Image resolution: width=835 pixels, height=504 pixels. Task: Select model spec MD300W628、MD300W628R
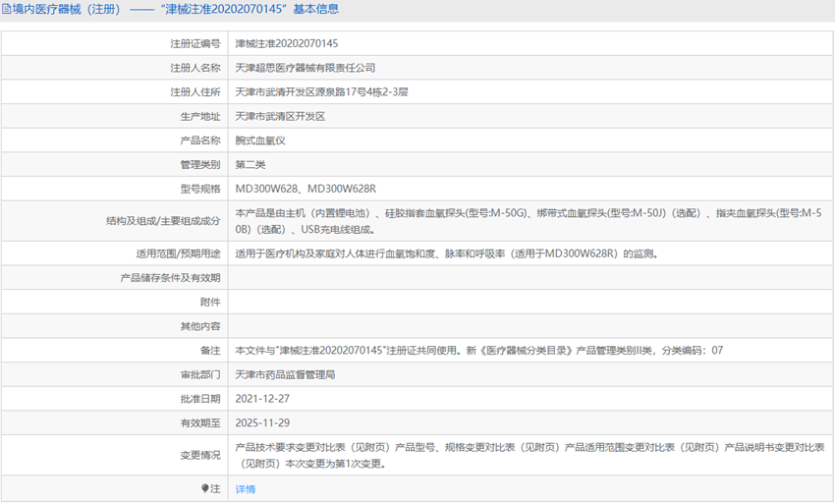click(306, 189)
